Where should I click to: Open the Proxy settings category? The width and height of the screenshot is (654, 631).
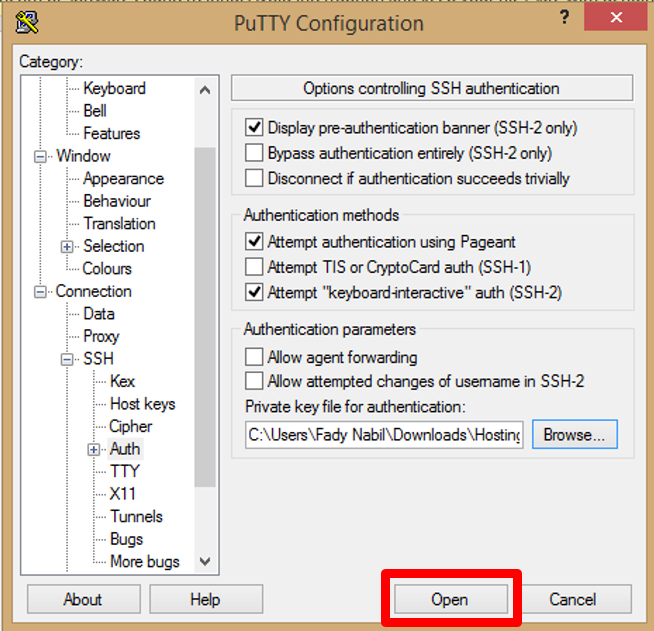click(x=101, y=336)
